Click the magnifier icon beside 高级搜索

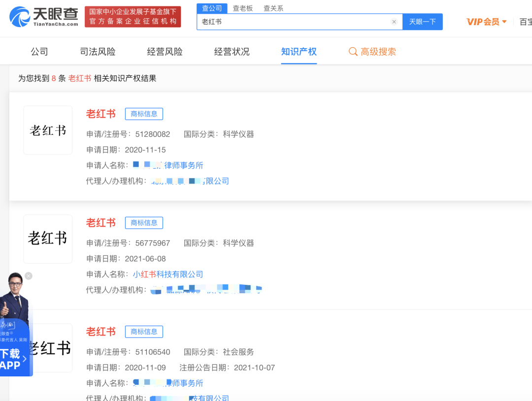click(353, 51)
